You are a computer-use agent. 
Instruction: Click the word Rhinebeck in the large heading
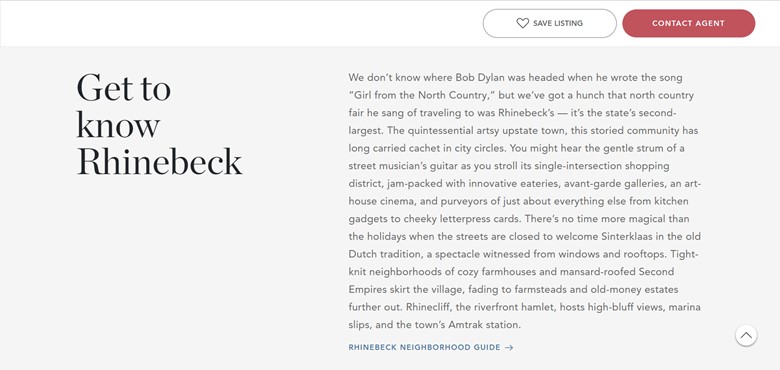pos(159,162)
